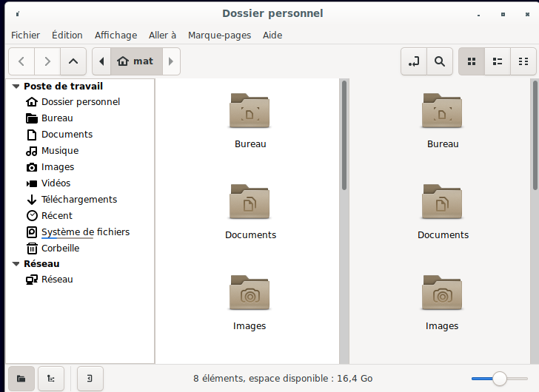The image size is (539, 392).
Task: Open the Marque-pages menu
Action: [x=219, y=35]
